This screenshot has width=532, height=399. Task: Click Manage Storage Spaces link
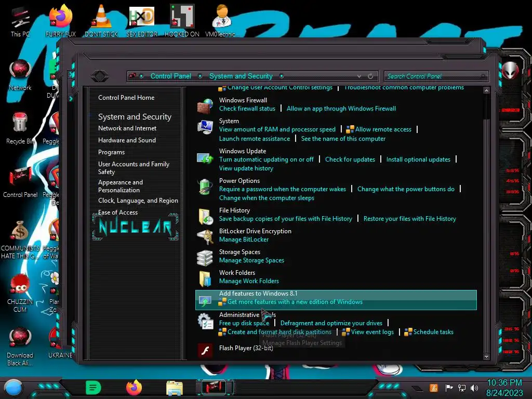pos(251,261)
